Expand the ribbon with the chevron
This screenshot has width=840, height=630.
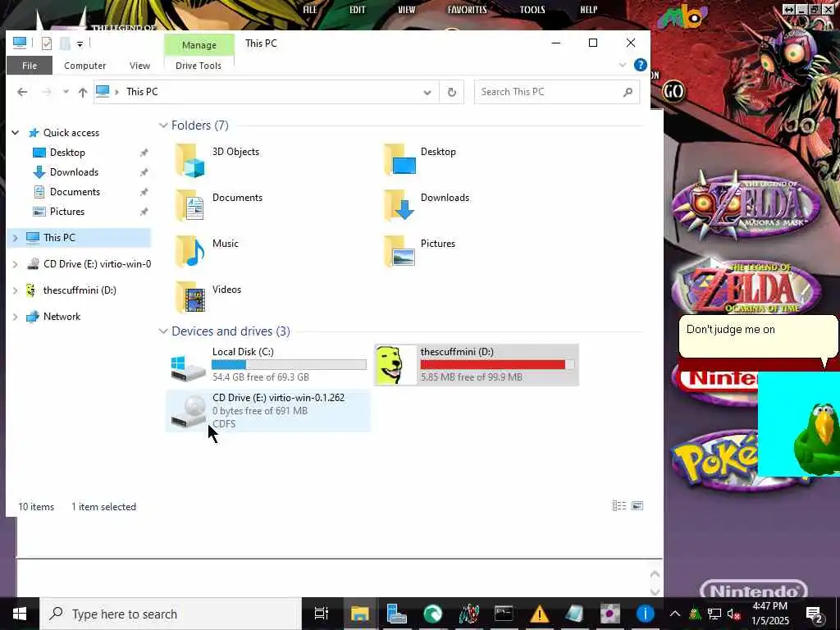pyautogui.click(x=623, y=65)
